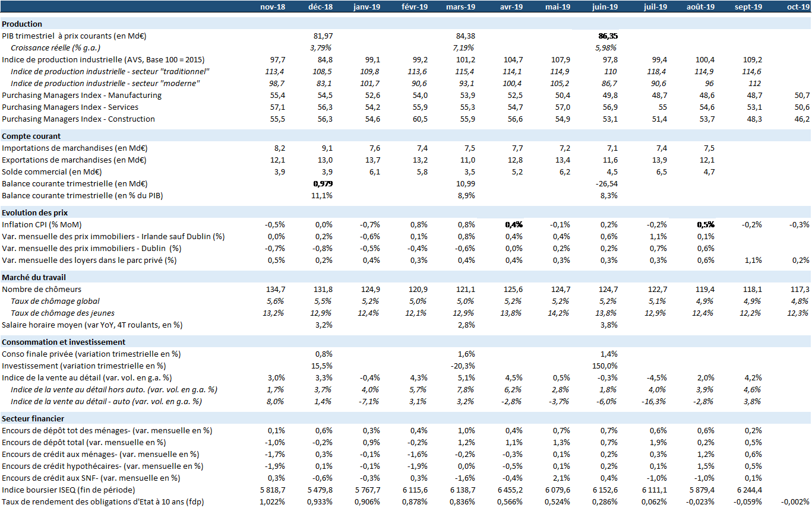The image size is (812, 508).
Task: Select the Croissance réelle (% g.a.) label
Action: [56, 47]
